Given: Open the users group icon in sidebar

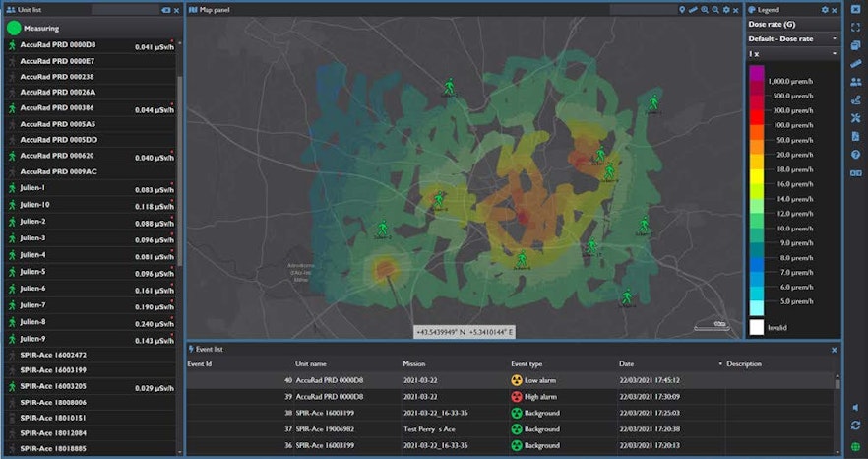Looking at the screenshot, I should pos(855,82).
